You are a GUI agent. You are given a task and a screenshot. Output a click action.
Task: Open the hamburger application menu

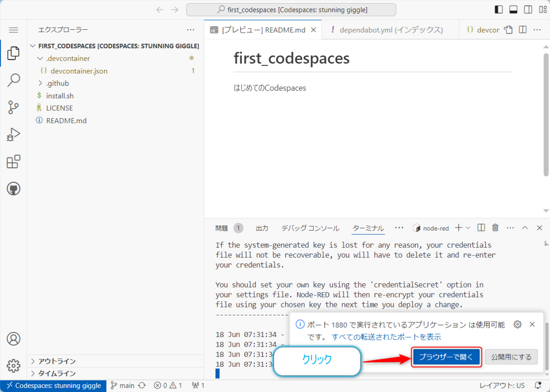[13, 30]
